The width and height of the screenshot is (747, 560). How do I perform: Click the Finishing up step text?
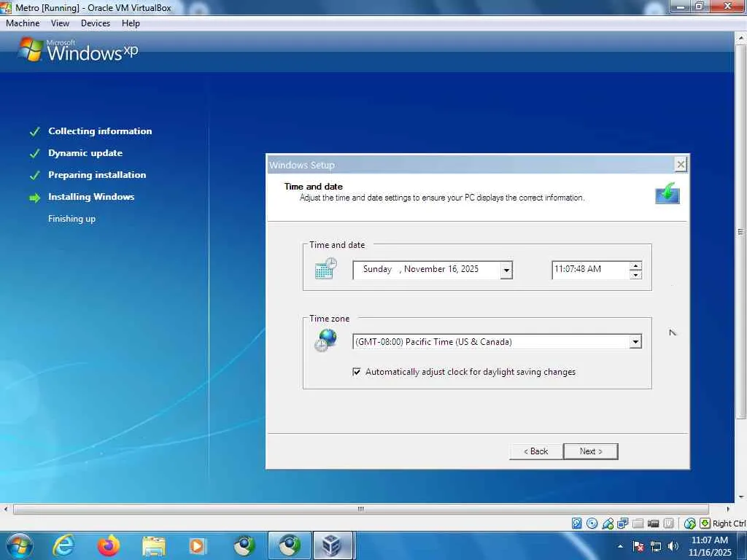tap(72, 219)
